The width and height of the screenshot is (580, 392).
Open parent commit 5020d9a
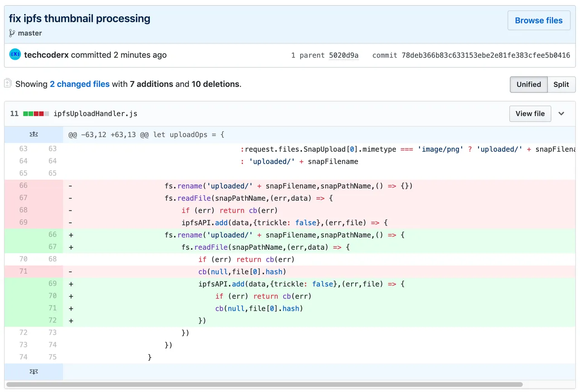click(343, 55)
